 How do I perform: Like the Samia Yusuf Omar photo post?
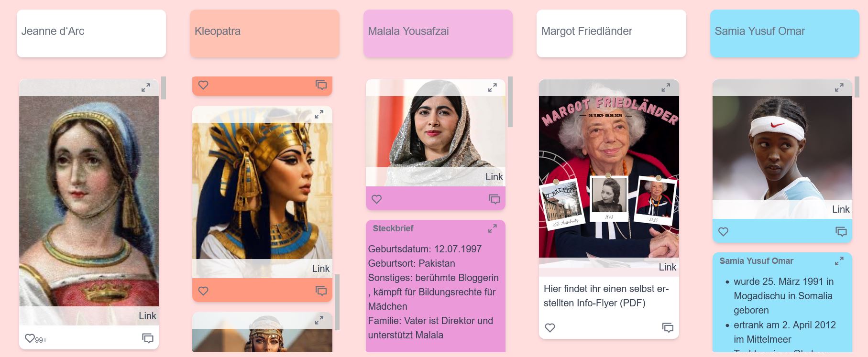click(x=724, y=231)
